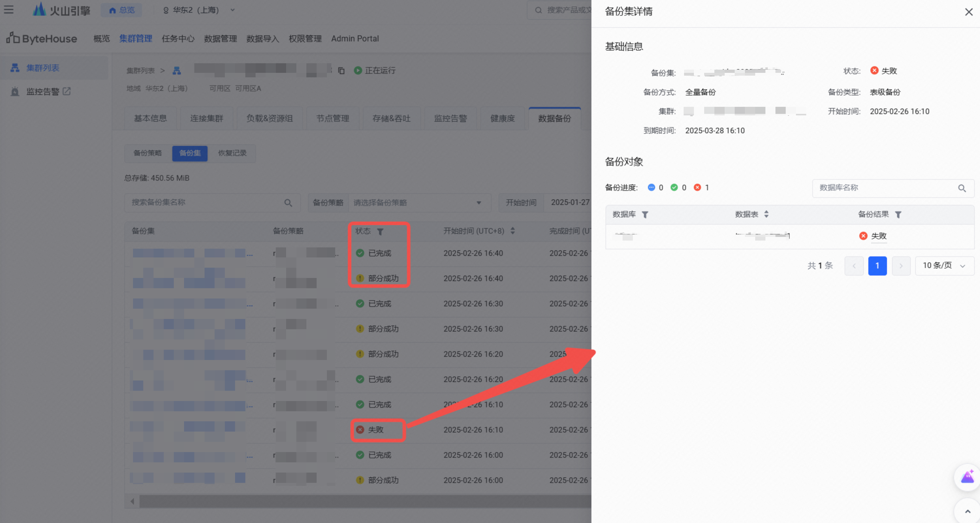
Task: Filter 备份结果 column via funnel icon
Action: point(898,215)
